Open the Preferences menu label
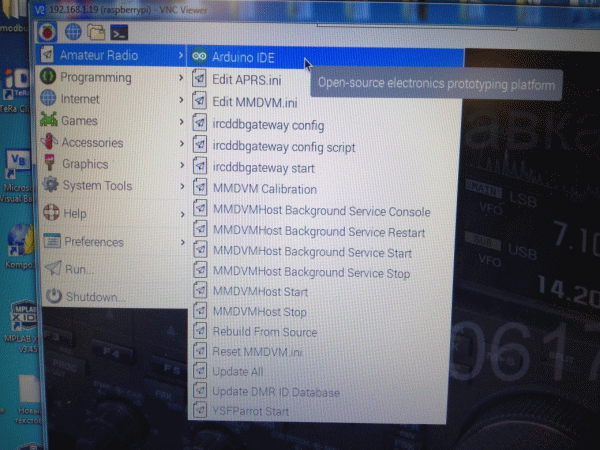Viewport: 600px width, 450px height. click(94, 242)
